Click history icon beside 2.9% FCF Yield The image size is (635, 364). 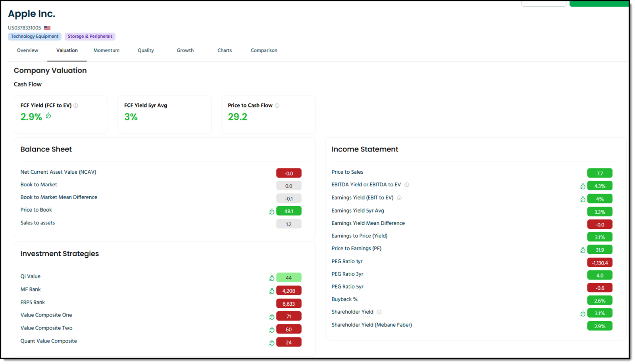tap(48, 116)
